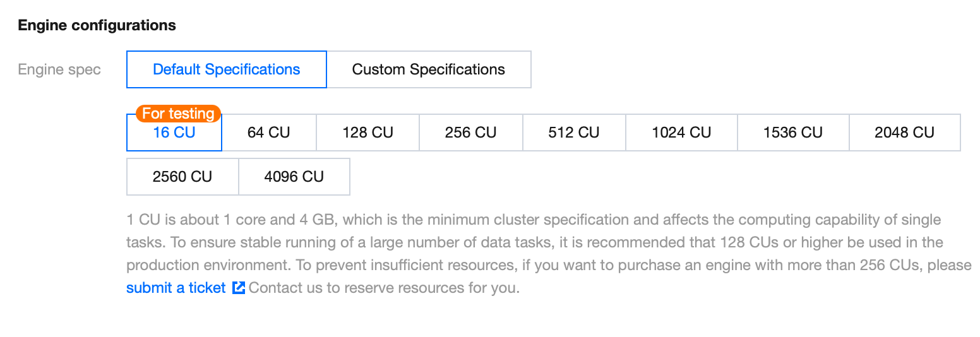
Task: Click the external link icon beside ticket link
Action: click(x=239, y=288)
